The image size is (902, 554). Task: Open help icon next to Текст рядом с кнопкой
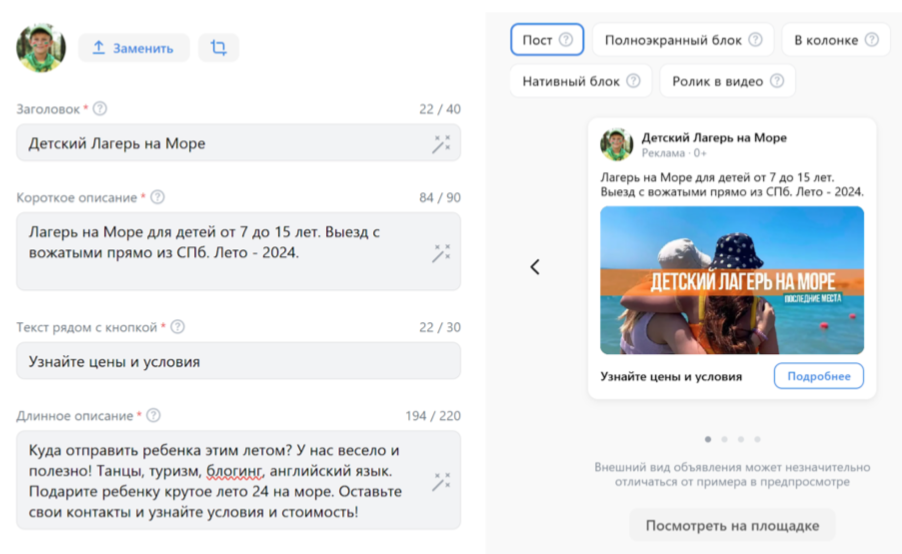(178, 326)
